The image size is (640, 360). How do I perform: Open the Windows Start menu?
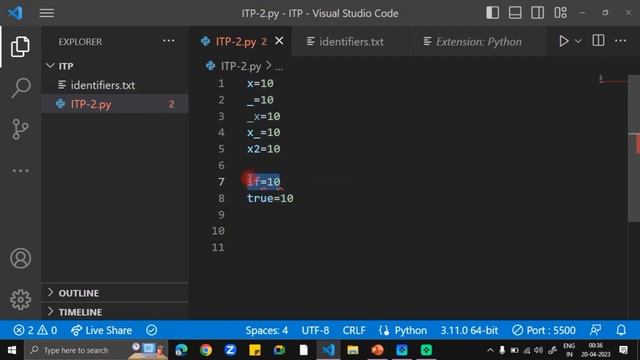pyautogui.click(x=12, y=350)
